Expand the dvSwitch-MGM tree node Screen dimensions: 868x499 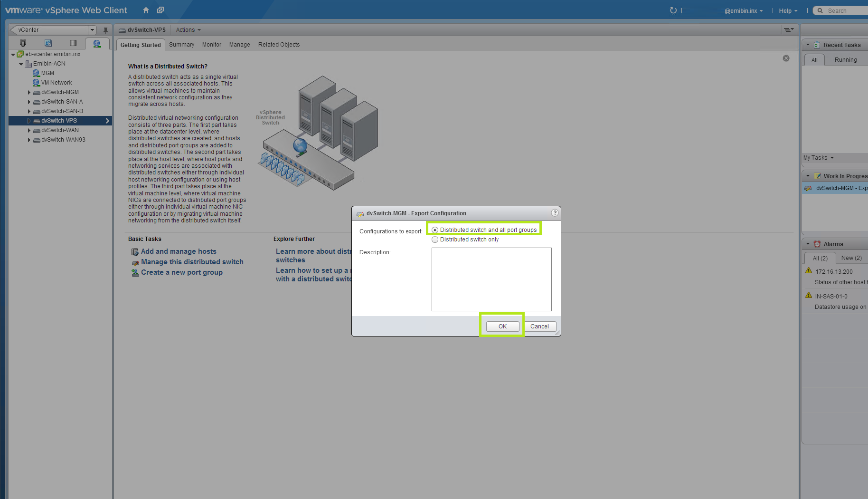click(x=29, y=93)
